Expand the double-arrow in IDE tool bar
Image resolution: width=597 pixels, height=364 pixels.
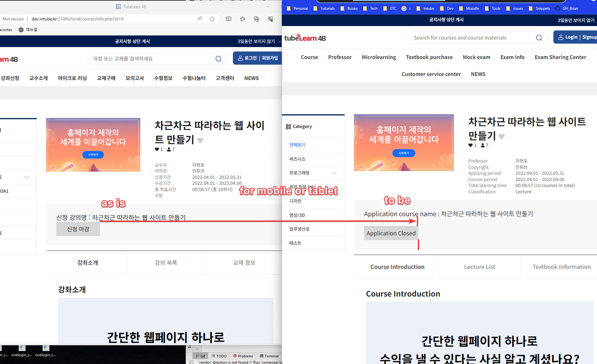[197, 349]
